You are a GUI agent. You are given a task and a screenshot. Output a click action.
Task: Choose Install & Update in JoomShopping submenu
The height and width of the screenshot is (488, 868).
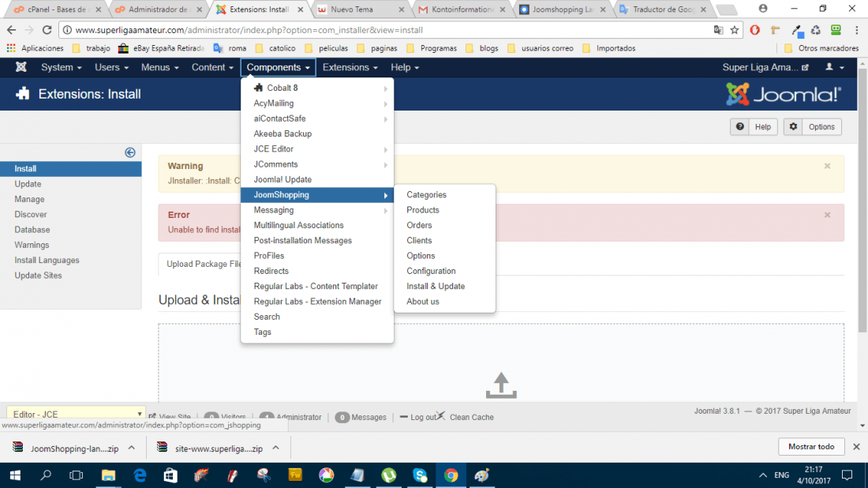pyautogui.click(x=444, y=287)
